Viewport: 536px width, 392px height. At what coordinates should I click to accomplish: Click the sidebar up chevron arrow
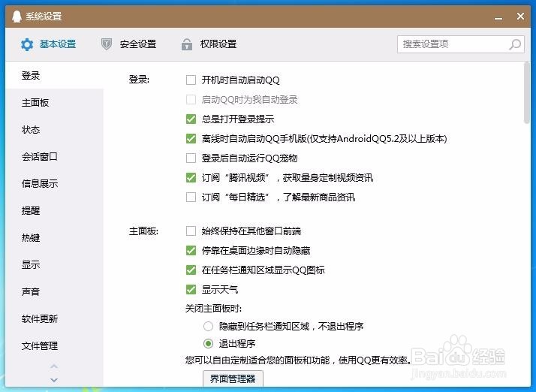[x=54, y=366]
